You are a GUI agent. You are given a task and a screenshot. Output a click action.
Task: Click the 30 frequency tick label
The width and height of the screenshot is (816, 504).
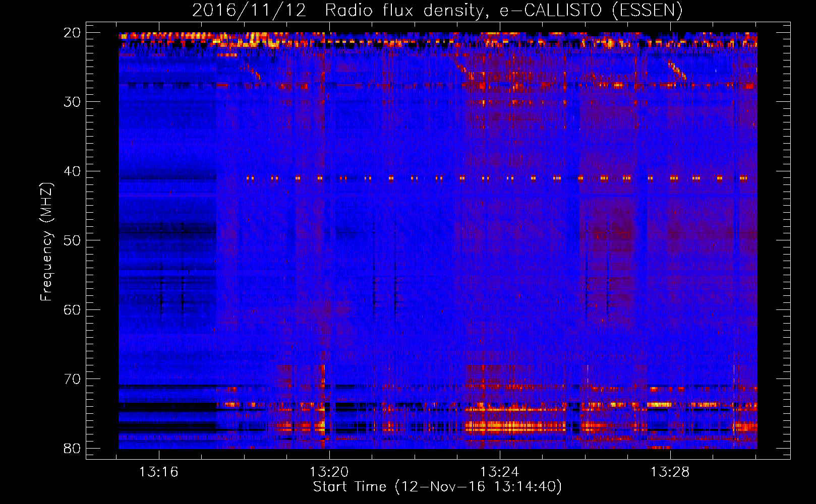72,102
